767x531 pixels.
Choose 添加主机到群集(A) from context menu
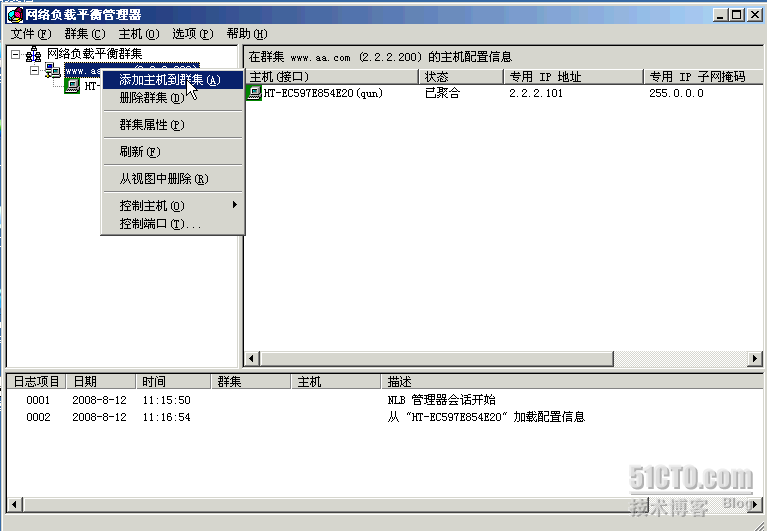tap(173, 80)
